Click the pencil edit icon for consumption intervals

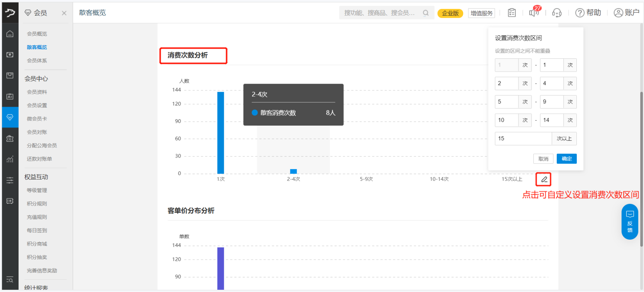tap(543, 179)
